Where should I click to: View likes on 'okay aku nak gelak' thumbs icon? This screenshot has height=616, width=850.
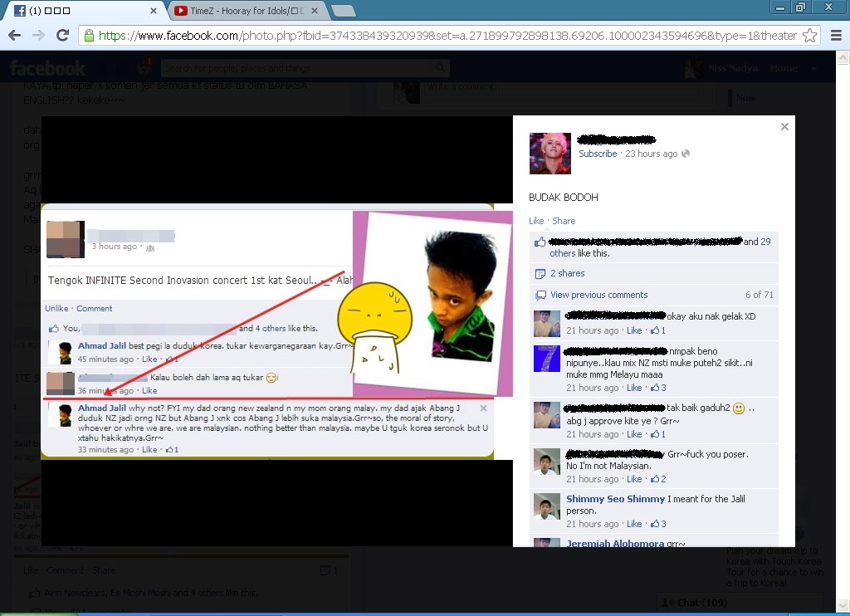[x=657, y=330]
